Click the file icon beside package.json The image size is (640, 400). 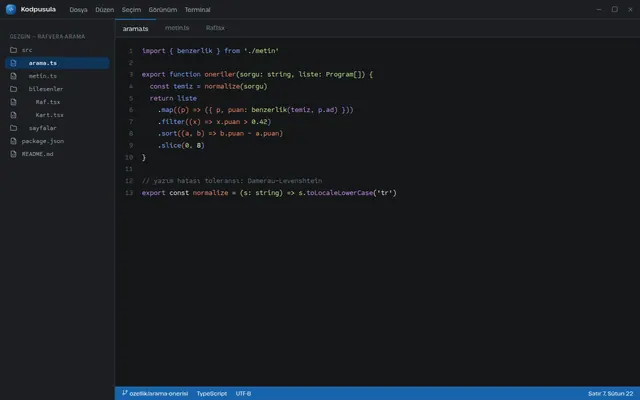[13, 141]
